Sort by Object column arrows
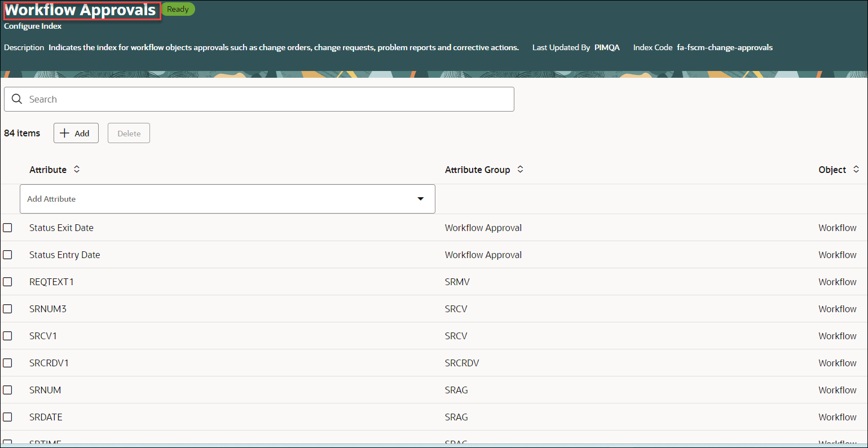868x448 pixels. coord(856,169)
